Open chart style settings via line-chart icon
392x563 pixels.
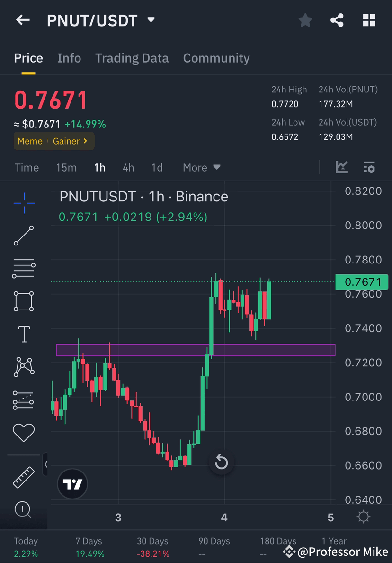pos(342,167)
